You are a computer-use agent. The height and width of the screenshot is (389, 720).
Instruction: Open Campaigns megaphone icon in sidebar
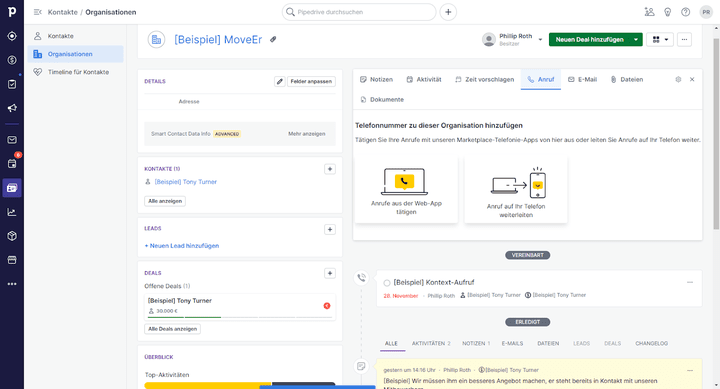[12, 108]
